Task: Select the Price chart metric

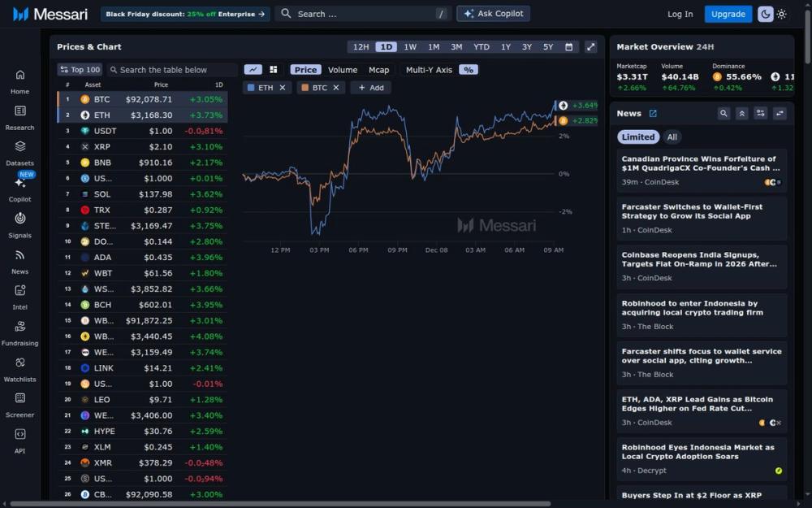Action: (x=305, y=69)
